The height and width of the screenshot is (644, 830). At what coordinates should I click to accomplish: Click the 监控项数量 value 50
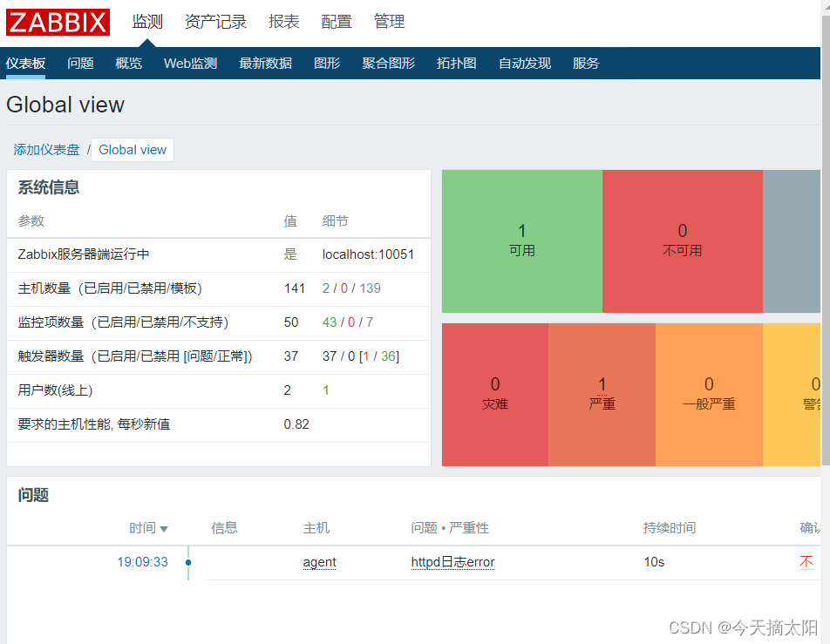[x=290, y=322]
